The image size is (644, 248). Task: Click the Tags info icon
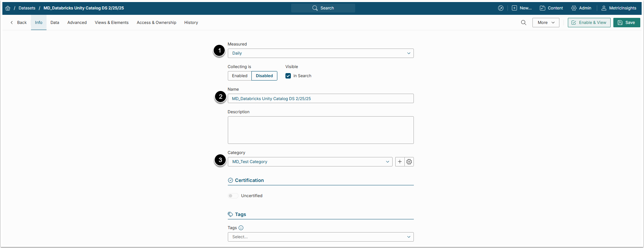(241, 228)
